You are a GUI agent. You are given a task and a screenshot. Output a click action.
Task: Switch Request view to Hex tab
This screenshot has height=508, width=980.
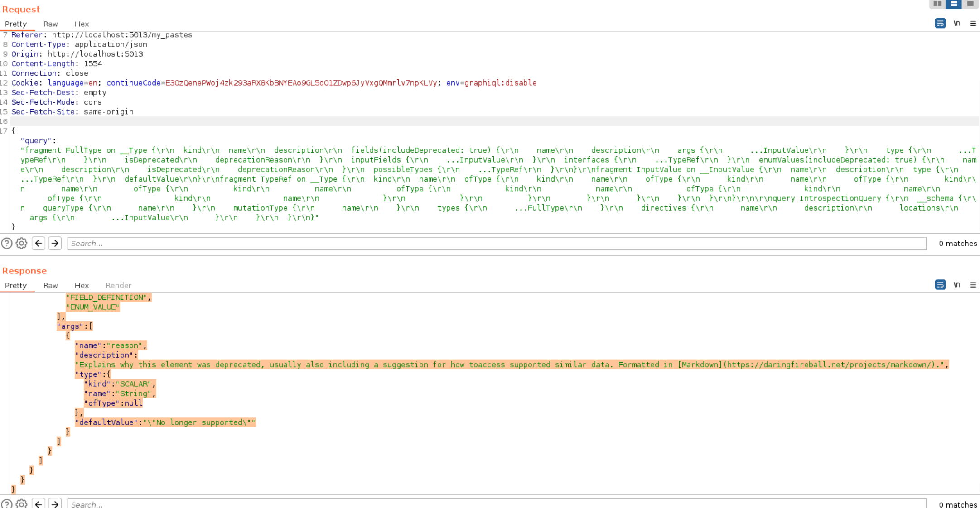click(82, 24)
